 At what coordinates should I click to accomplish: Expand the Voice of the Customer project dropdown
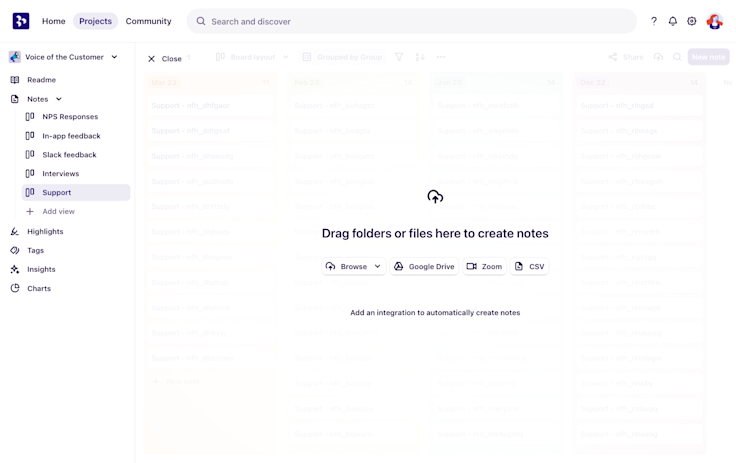(114, 57)
